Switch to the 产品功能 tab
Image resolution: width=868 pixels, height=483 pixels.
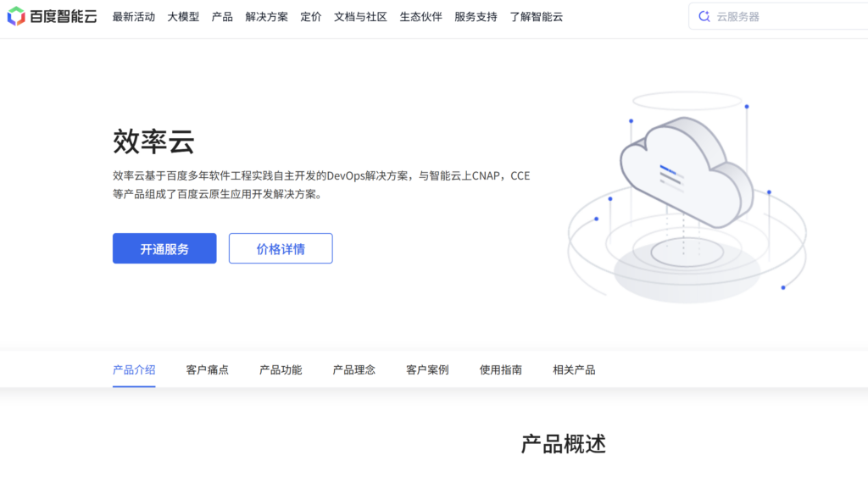pyautogui.click(x=281, y=369)
